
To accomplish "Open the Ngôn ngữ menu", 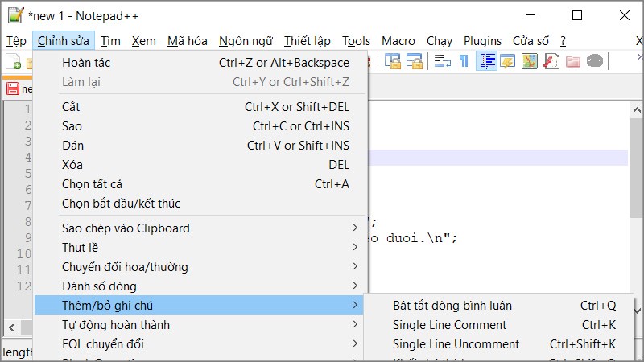I will click(246, 41).
